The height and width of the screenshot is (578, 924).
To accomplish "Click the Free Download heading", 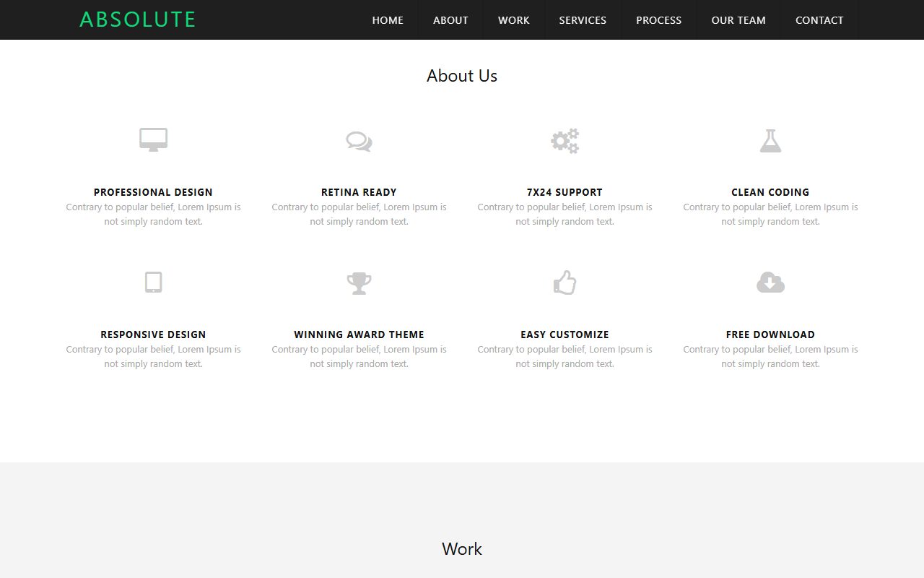I will 770,335.
